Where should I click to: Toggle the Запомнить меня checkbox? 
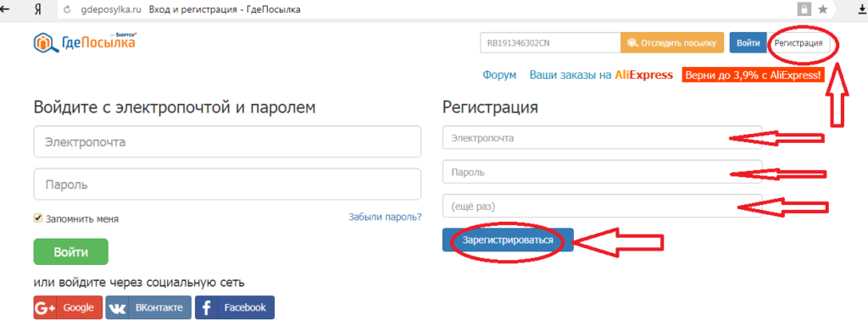[x=38, y=218]
